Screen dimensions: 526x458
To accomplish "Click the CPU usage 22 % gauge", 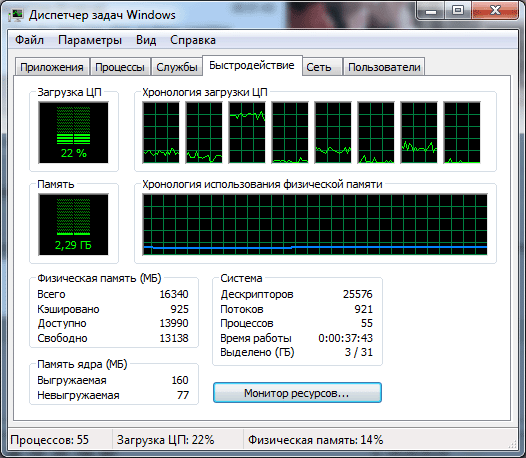I will (x=73, y=133).
